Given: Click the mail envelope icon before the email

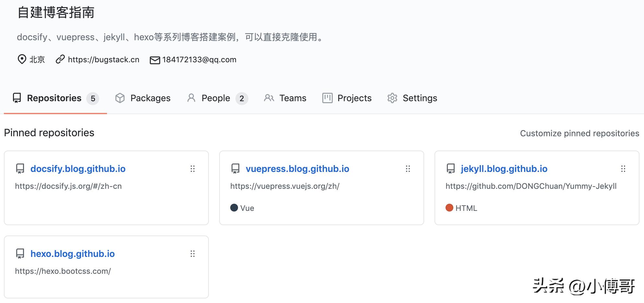Looking at the screenshot, I should 155,59.
